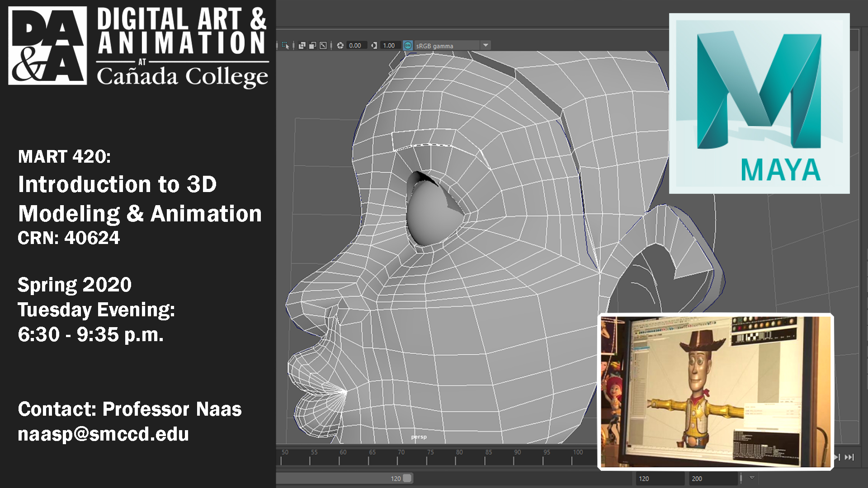Click the exposure value field showing 0.00

click(355, 45)
